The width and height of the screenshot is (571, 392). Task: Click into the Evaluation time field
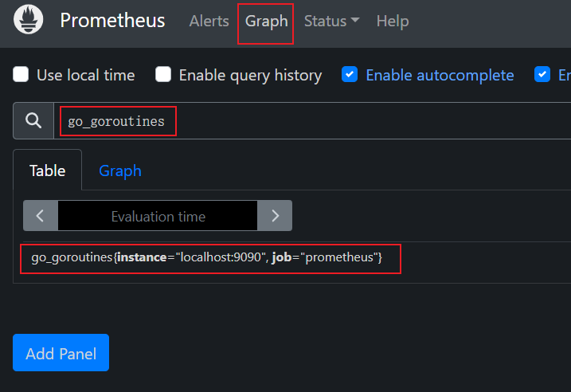click(158, 216)
